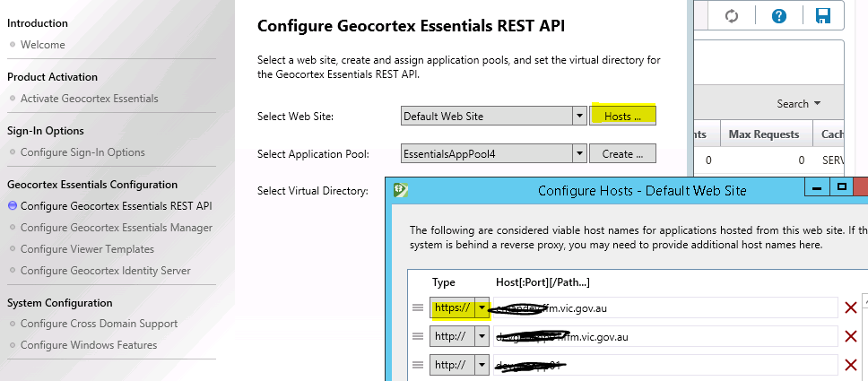Open the type dropdown of the second host row
Screen dimensions: 868x381
click(482, 336)
